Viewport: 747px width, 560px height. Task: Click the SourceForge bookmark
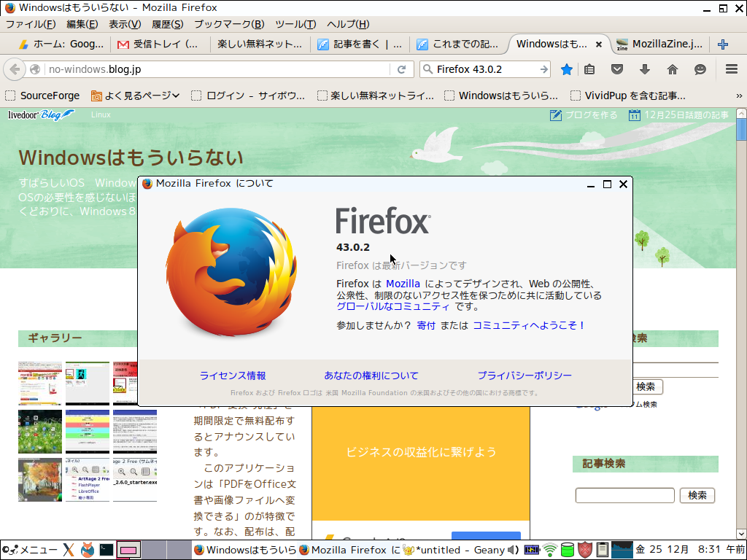(x=43, y=96)
